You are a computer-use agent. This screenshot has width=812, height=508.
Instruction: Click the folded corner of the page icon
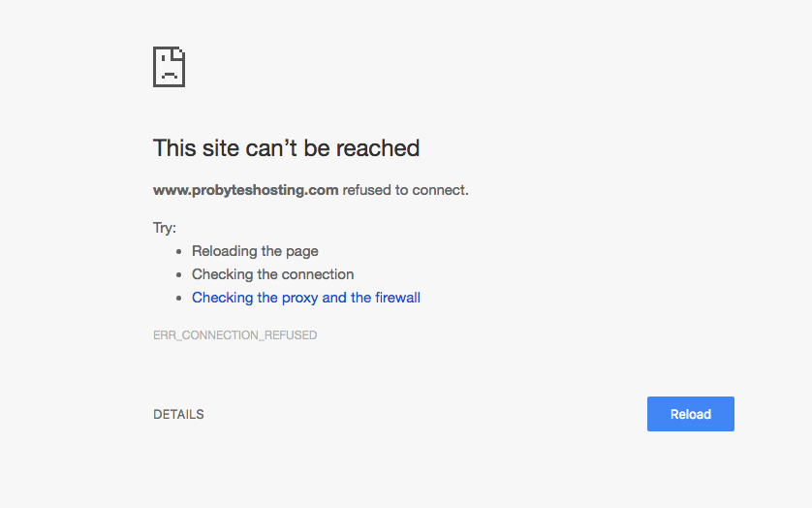point(178,53)
